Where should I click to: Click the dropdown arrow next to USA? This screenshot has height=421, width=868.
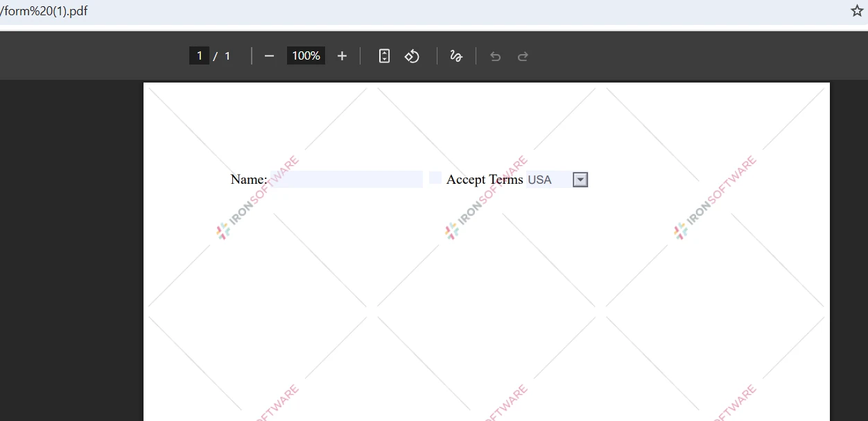point(580,179)
